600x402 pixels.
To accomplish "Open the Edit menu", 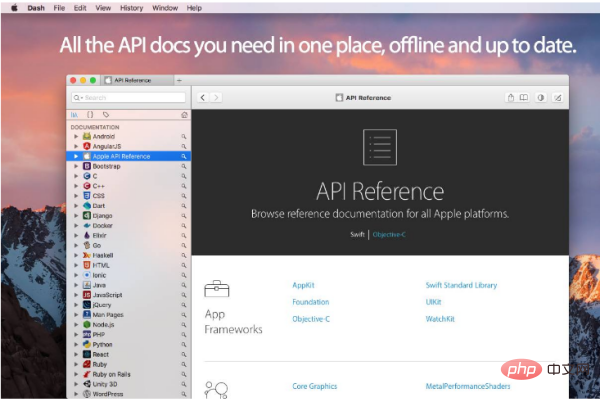I will click(80, 8).
